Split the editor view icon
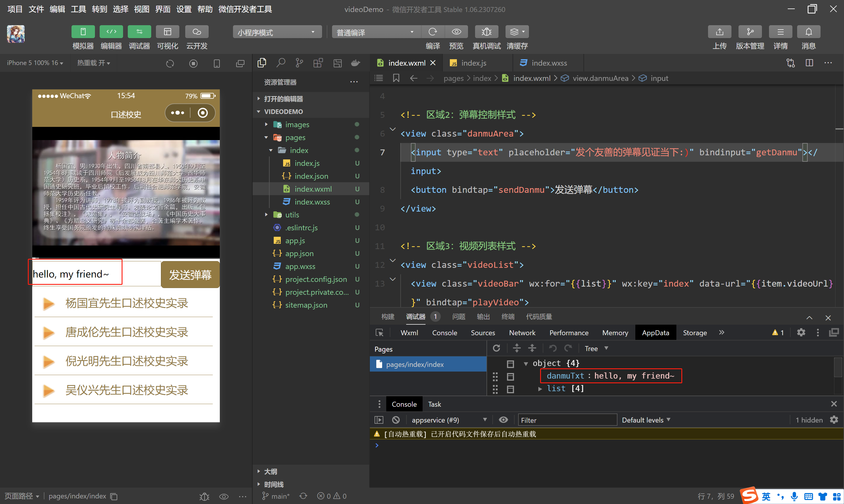Image resolution: width=844 pixels, height=504 pixels. (x=809, y=63)
